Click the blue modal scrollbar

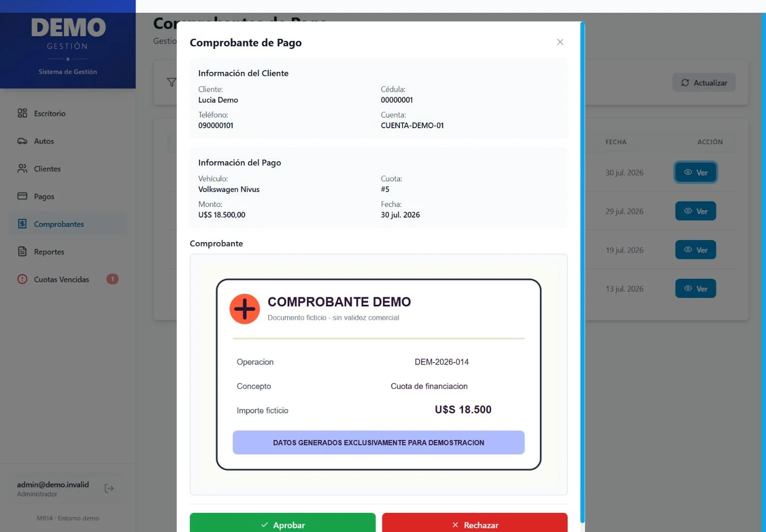tap(582, 271)
